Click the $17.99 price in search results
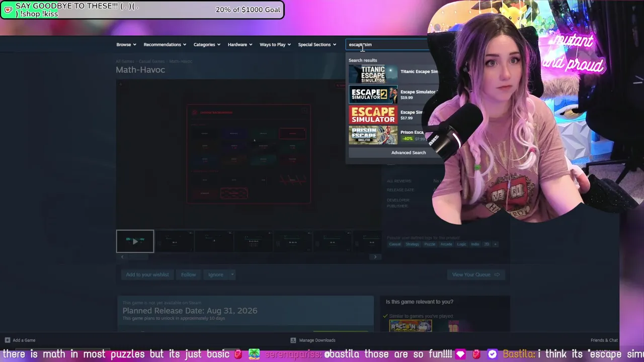 (x=407, y=118)
